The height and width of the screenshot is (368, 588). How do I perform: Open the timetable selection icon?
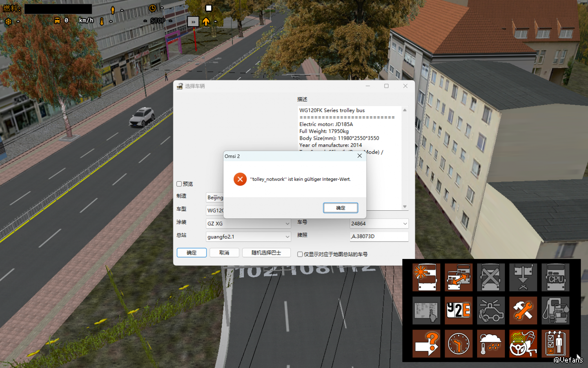tap(426, 310)
